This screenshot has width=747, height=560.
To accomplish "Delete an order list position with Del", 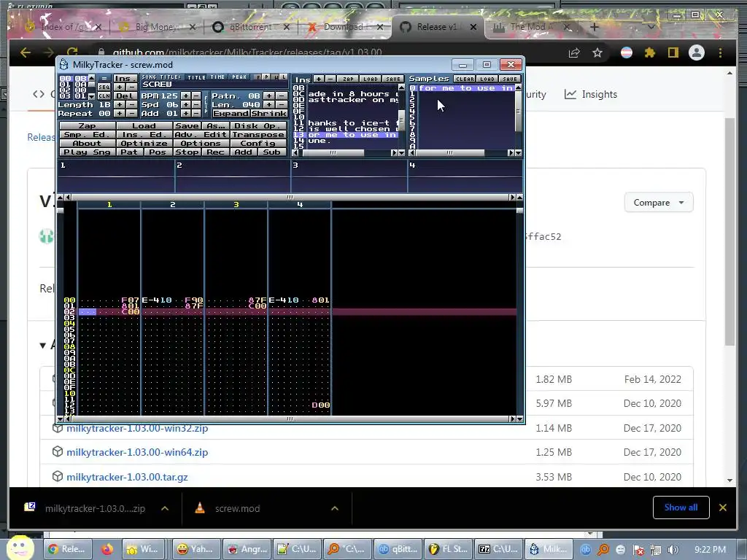I will [125, 96].
